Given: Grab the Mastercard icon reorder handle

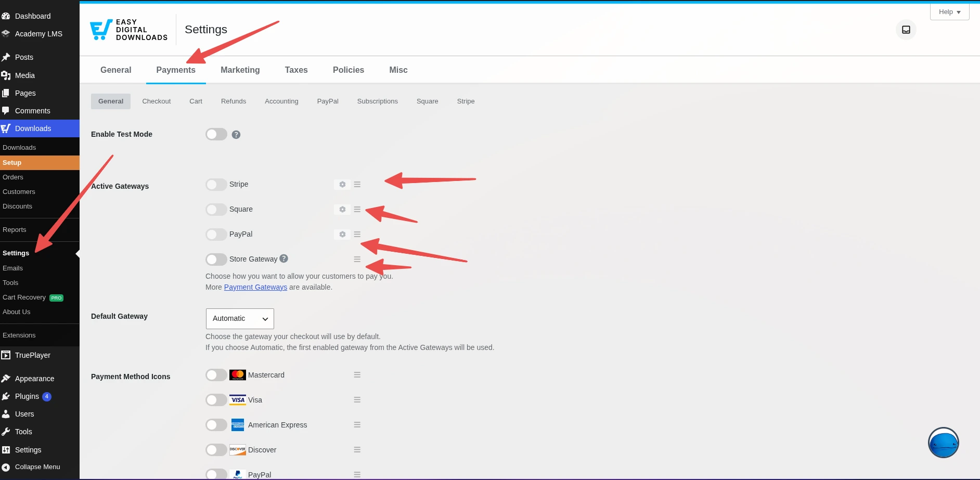Looking at the screenshot, I should [x=357, y=374].
